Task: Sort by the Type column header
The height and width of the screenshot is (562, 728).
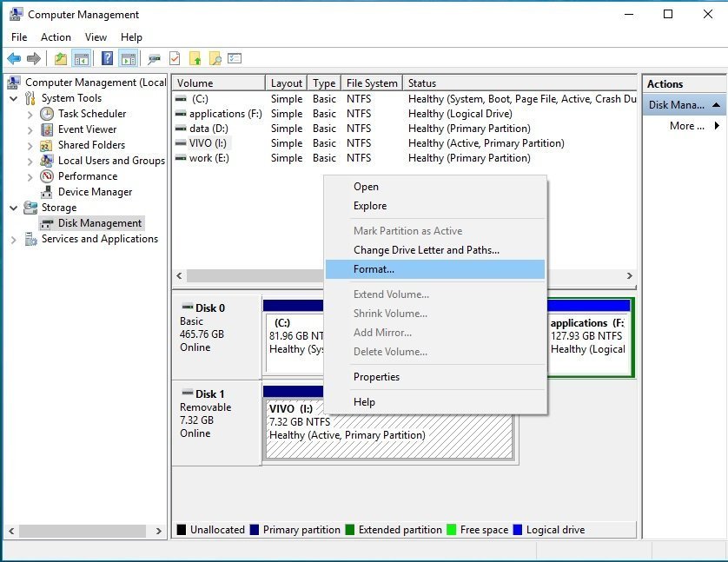Action: (x=324, y=83)
